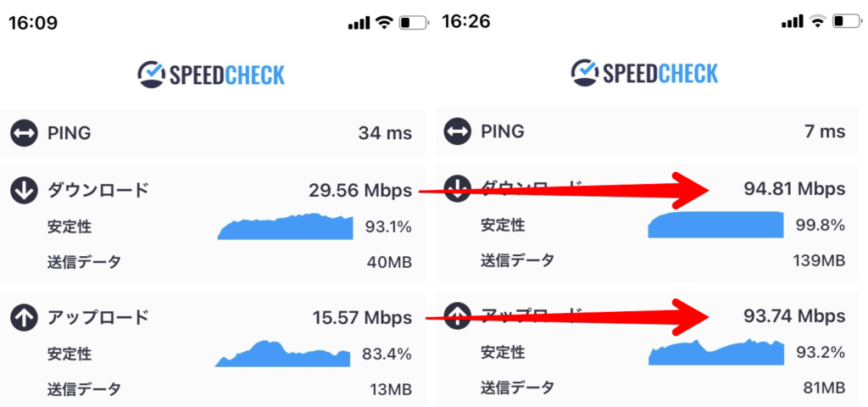
Task: Tap the 29.56 Mbps download speed value
Action: coord(360,191)
